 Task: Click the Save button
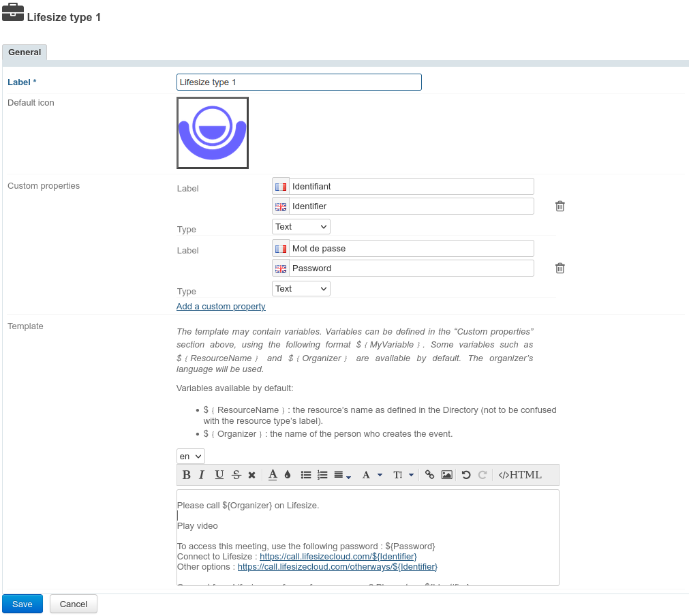(x=22, y=604)
